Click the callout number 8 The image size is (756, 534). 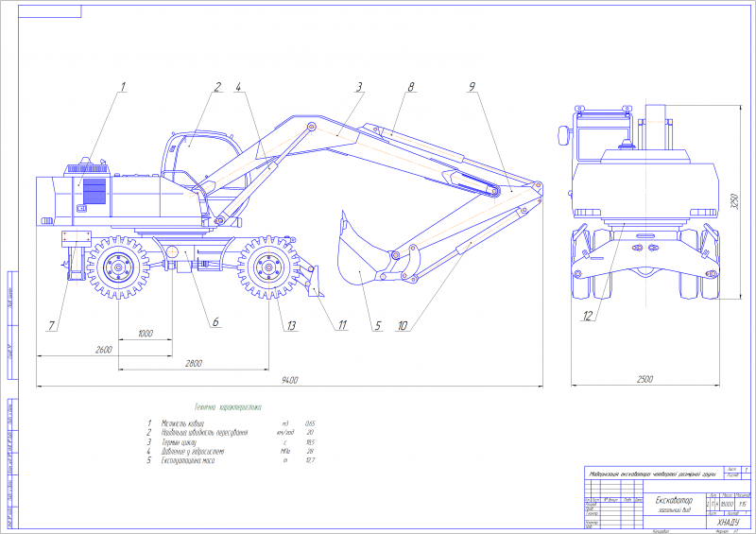point(411,87)
